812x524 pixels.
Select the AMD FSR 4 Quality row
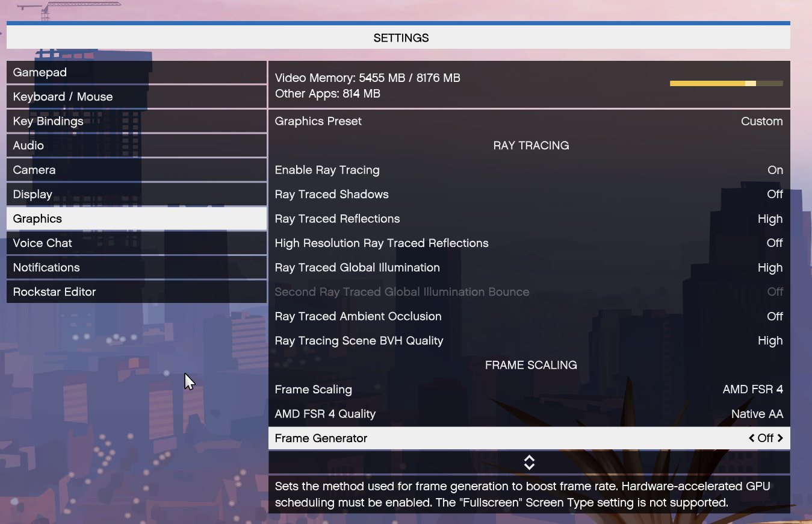point(529,414)
